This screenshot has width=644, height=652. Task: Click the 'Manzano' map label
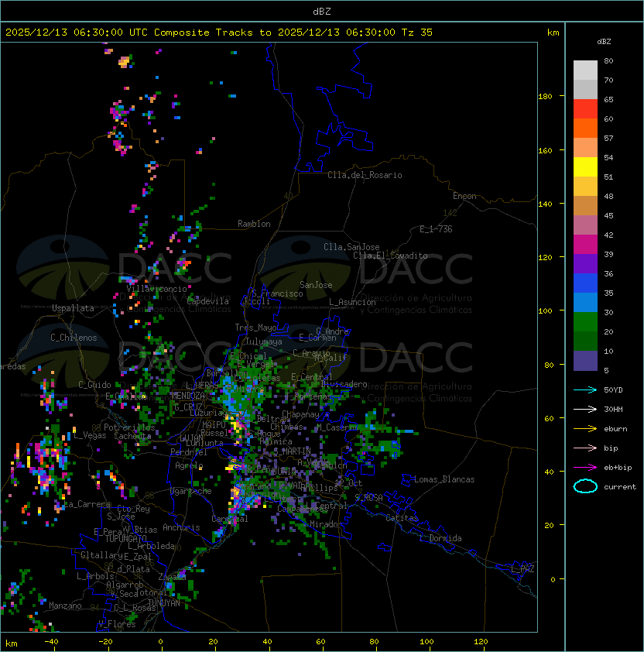click(x=65, y=606)
